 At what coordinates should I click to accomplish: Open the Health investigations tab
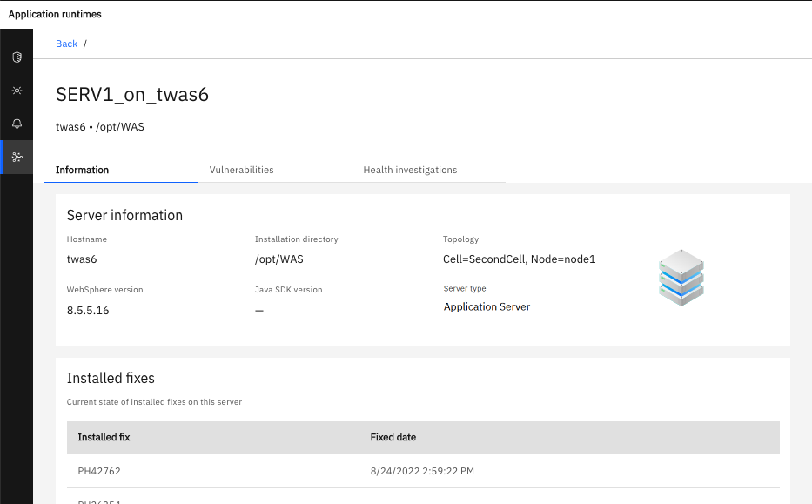(x=410, y=170)
